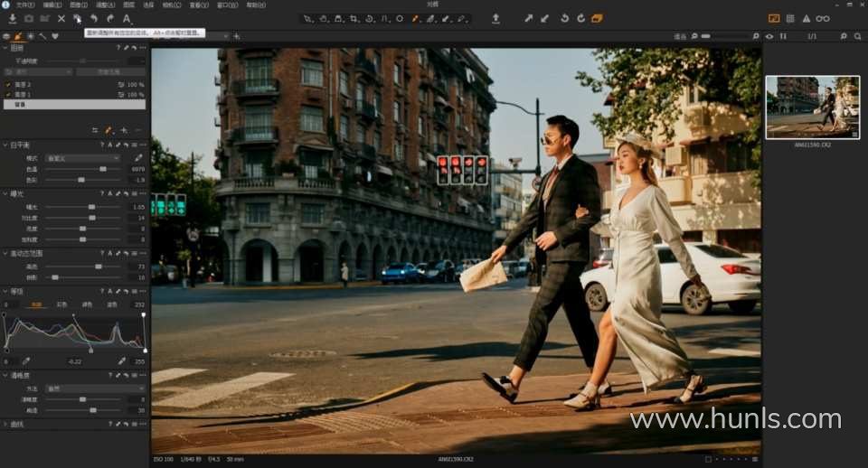This screenshot has width=868, height=468.
Task: Rotate image left with counterclockwise icon
Action: (564, 18)
